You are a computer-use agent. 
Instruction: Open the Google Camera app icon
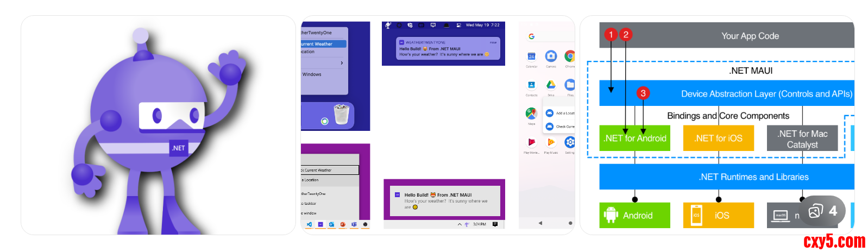[551, 56]
